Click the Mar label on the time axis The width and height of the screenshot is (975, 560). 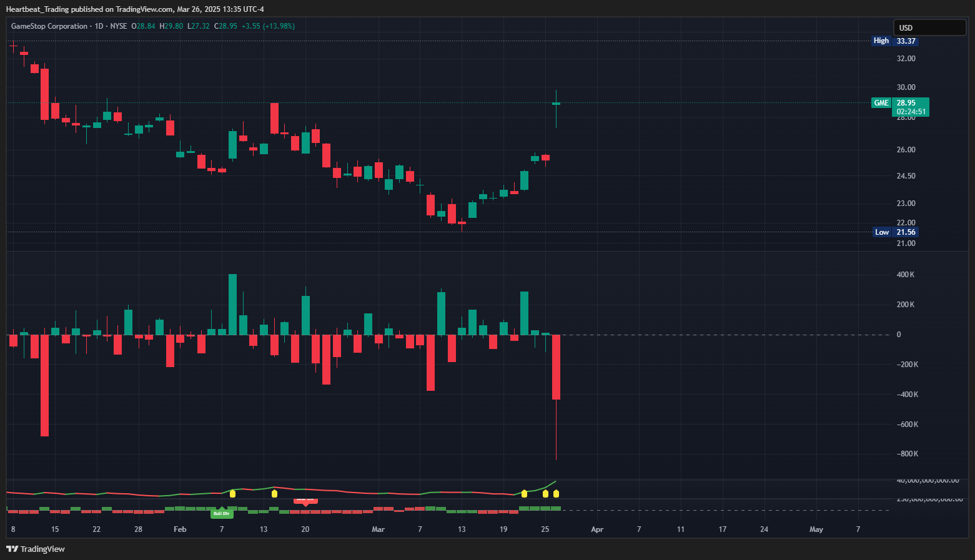pyautogui.click(x=378, y=529)
